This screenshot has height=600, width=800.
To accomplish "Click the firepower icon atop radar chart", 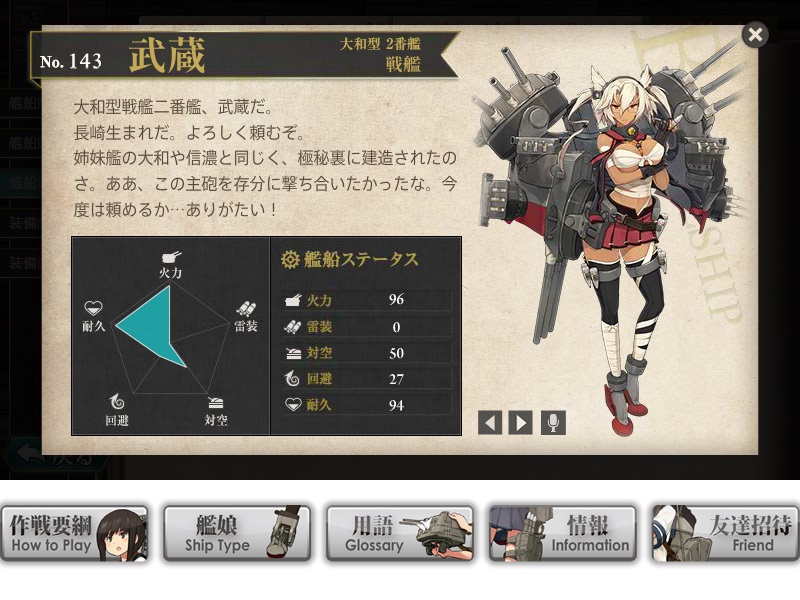I will [171, 257].
